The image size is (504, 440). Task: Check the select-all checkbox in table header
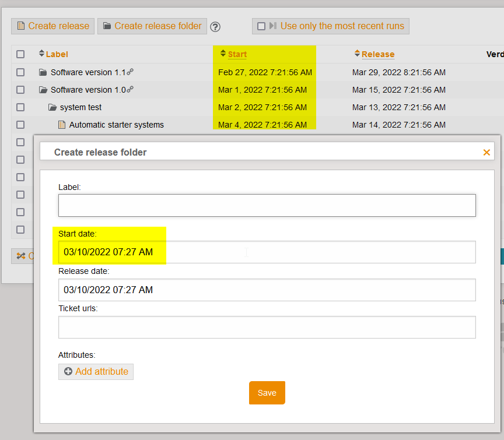(x=20, y=54)
